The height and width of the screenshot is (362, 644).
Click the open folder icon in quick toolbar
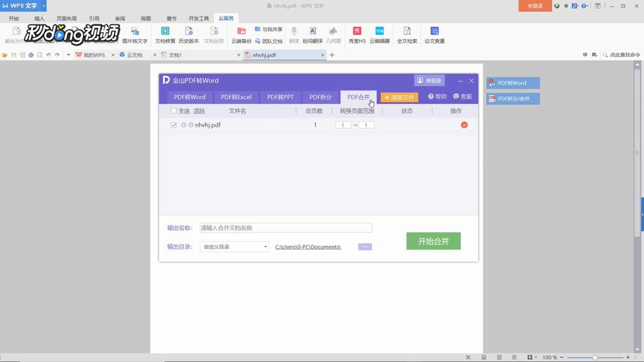pyautogui.click(x=5, y=55)
